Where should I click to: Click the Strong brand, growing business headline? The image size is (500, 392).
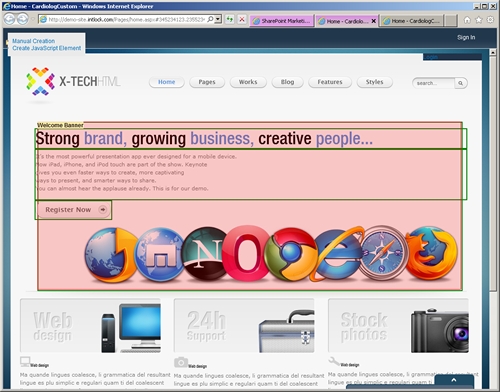click(204, 138)
